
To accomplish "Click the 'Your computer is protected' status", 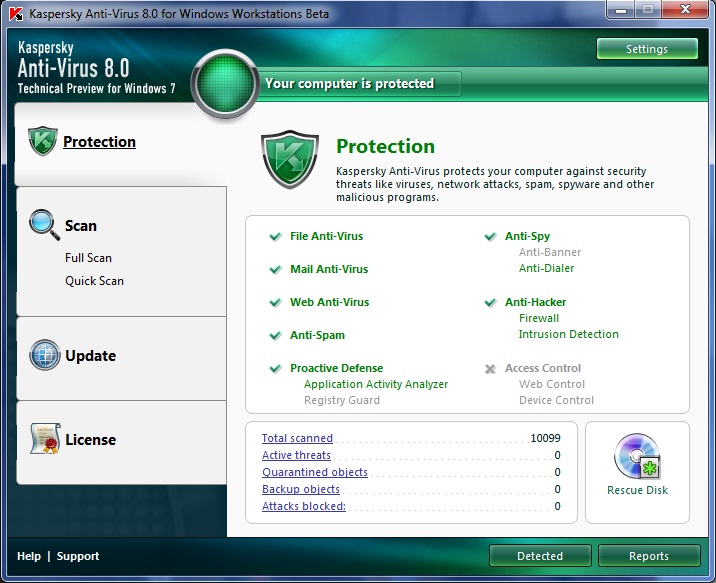I will pyautogui.click(x=349, y=83).
